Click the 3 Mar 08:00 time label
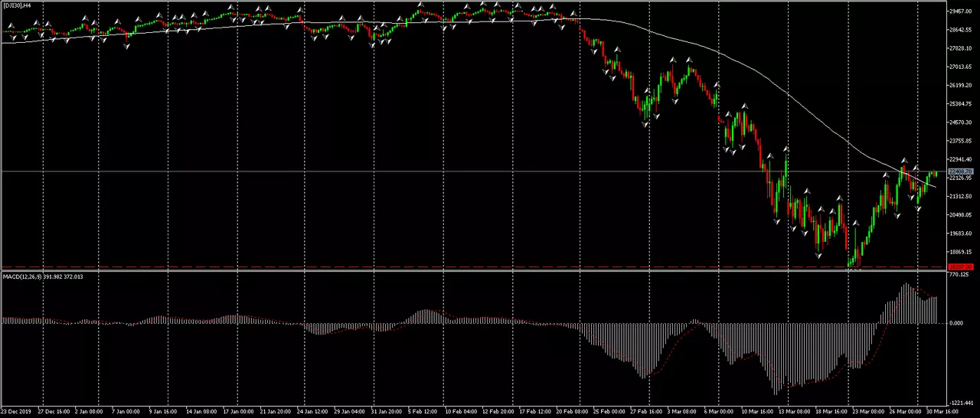This screenshot has width=980, height=418. click(681, 412)
